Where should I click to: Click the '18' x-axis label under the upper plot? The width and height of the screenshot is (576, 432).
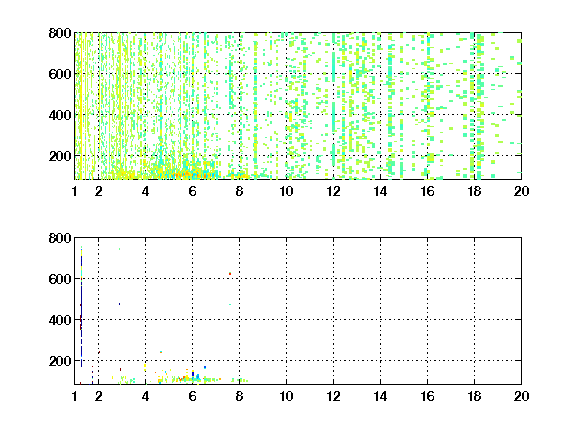click(x=474, y=191)
